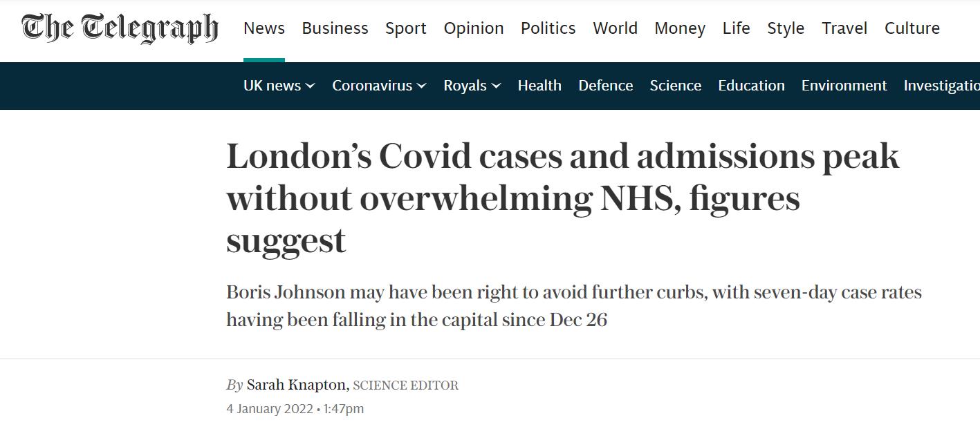Navigate to the Politics section
Screen dimensions: 980x429
click(x=548, y=28)
